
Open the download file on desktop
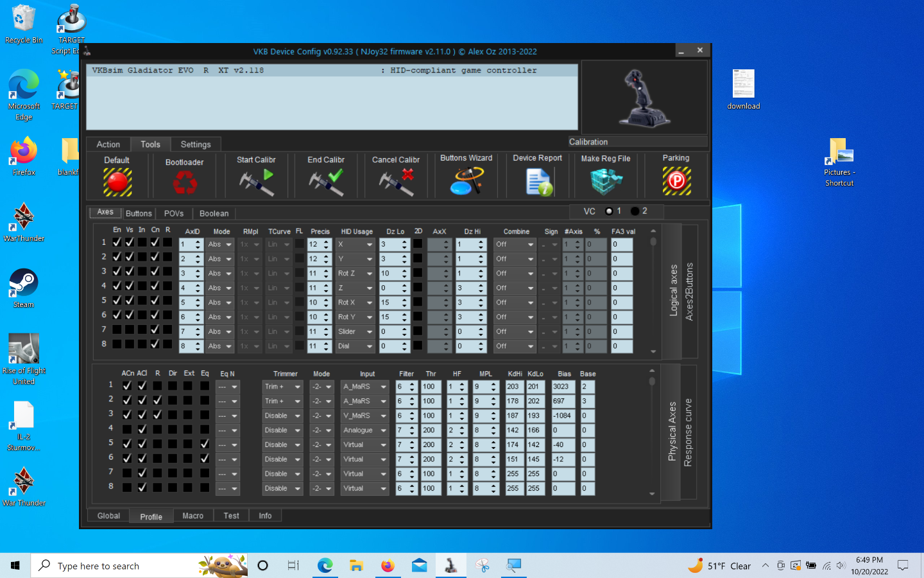(x=743, y=90)
